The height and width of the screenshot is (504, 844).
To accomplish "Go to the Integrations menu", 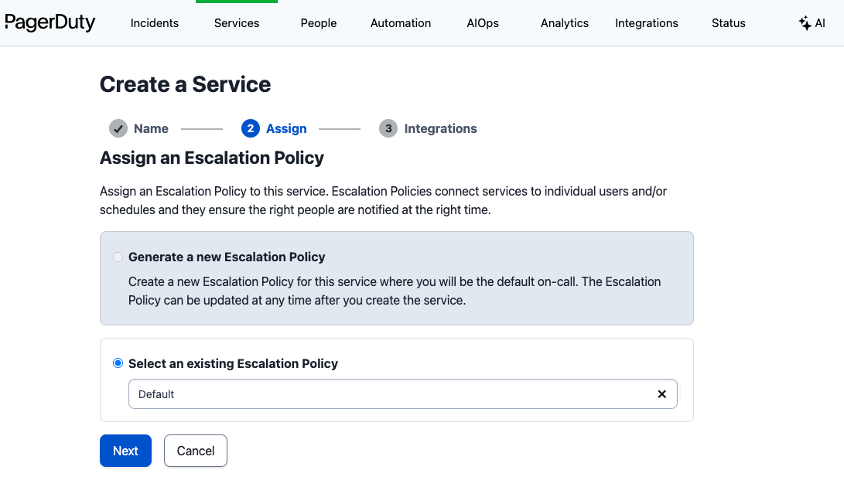I will 647,23.
